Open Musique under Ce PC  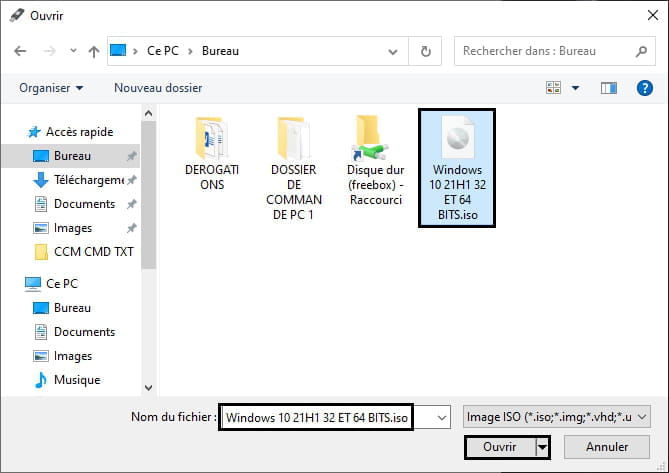pos(67,380)
